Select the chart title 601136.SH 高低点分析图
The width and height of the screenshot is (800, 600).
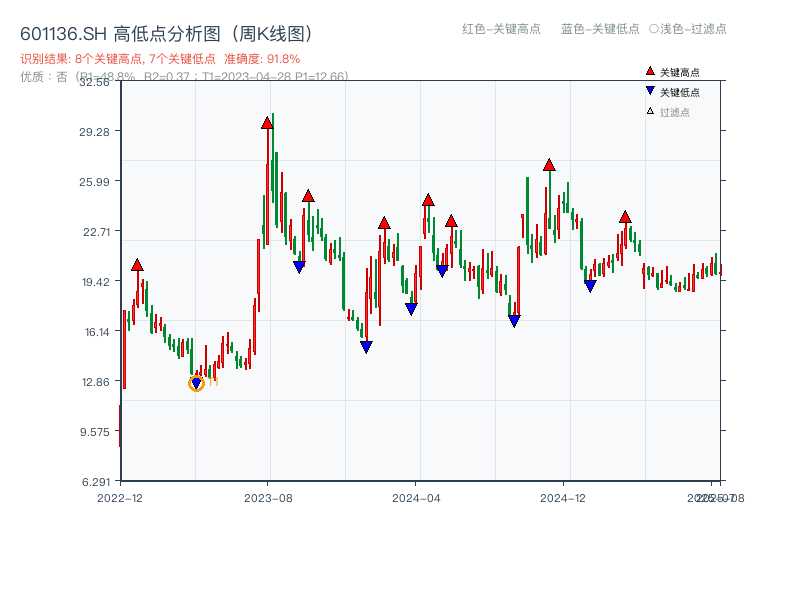(118, 33)
